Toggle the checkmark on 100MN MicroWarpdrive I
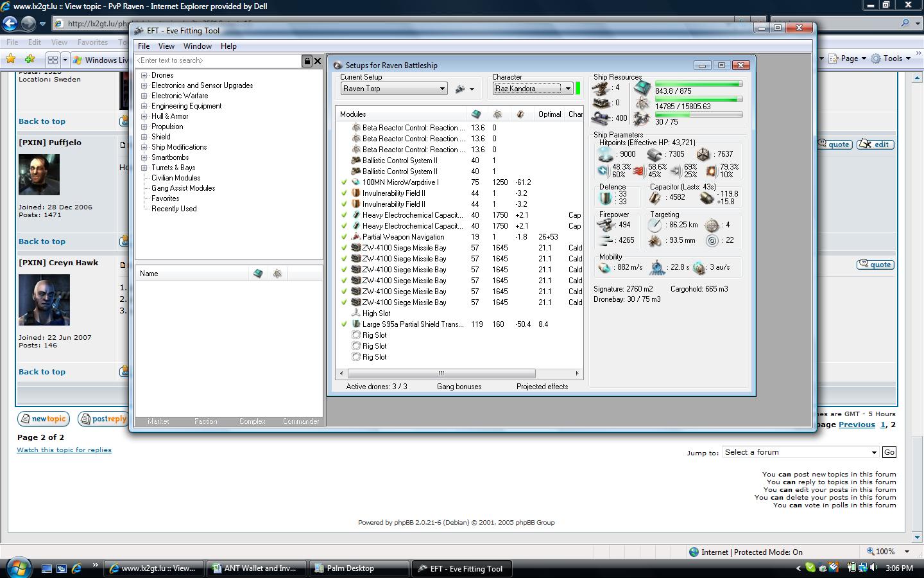Viewport: 924px width, 578px height. pyautogui.click(x=345, y=182)
